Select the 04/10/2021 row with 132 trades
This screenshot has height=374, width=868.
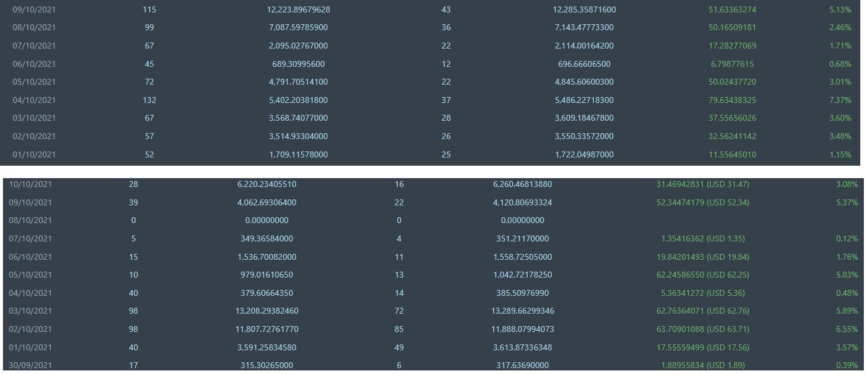click(x=432, y=100)
